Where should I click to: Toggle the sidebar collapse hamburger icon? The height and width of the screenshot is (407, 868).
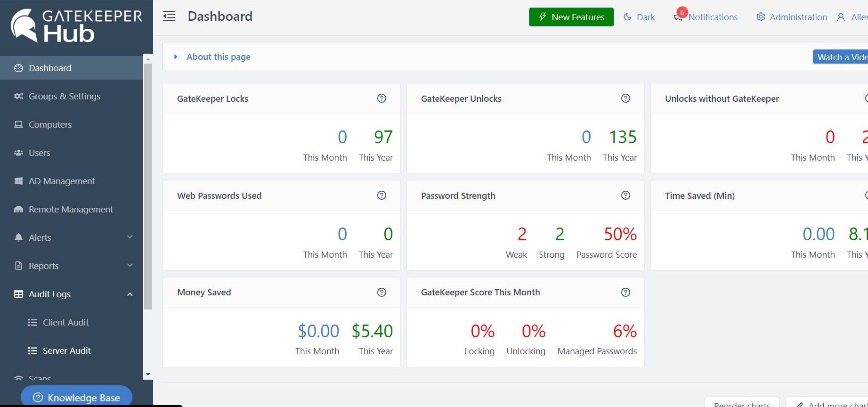(x=169, y=16)
